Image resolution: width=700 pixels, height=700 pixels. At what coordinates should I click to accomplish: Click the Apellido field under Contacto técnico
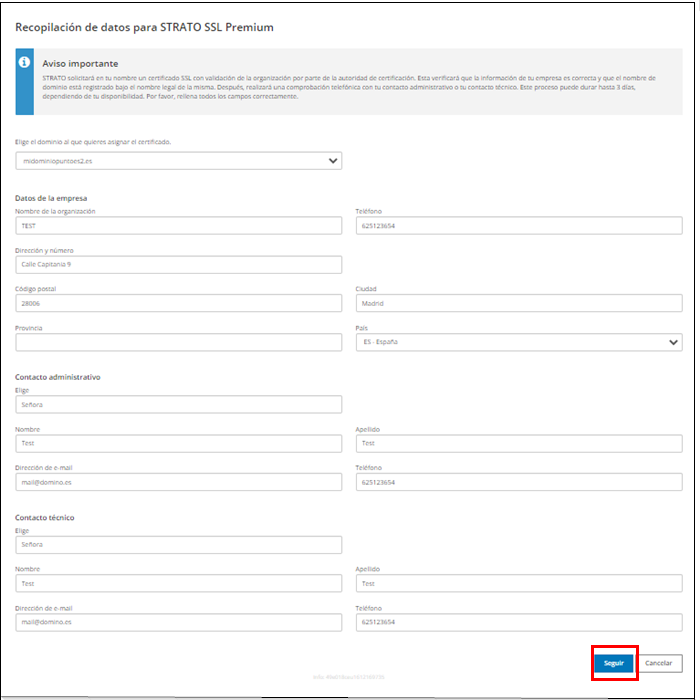click(x=519, y=583)
